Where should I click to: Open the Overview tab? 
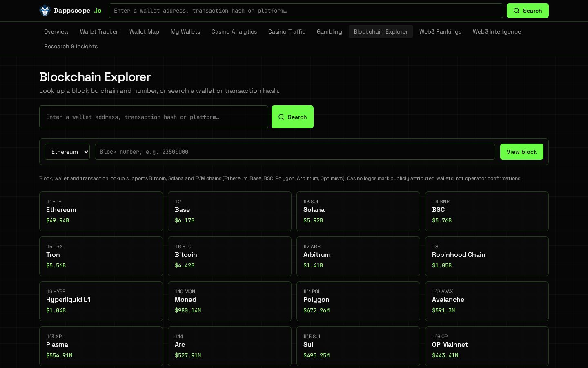click(x=56, y=31)
